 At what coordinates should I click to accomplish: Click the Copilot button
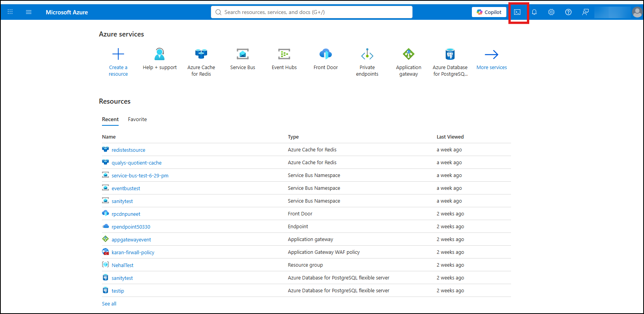point(489,12)
